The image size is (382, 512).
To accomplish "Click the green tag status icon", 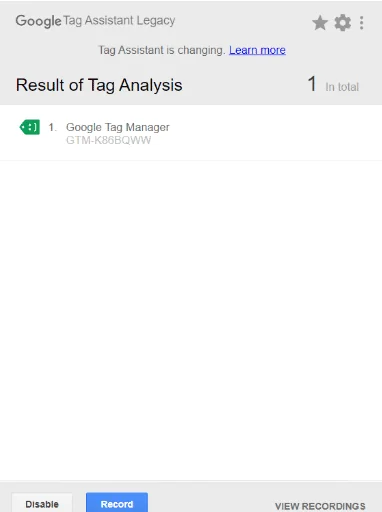I will tap(30, 127).
